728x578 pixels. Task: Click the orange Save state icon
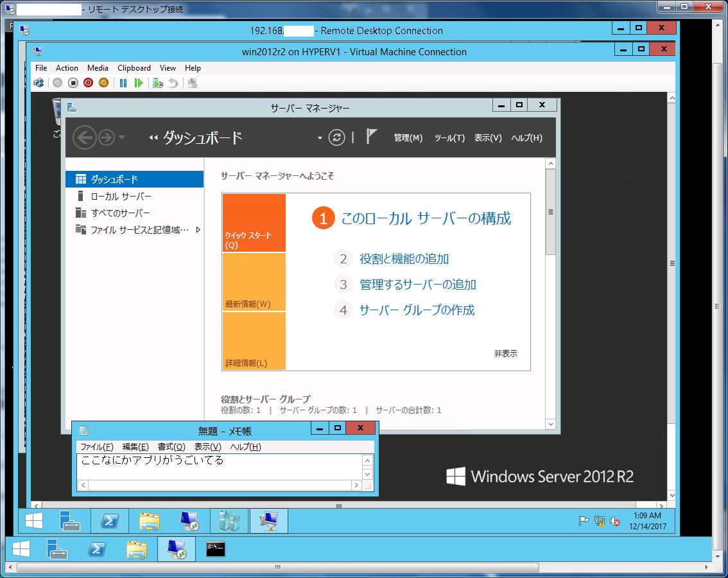coord(103,83)
